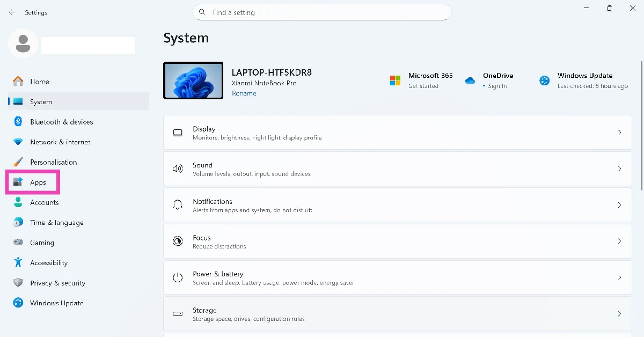
Task: Click the Personalisation brush icon
Action: tap(18, 162)
